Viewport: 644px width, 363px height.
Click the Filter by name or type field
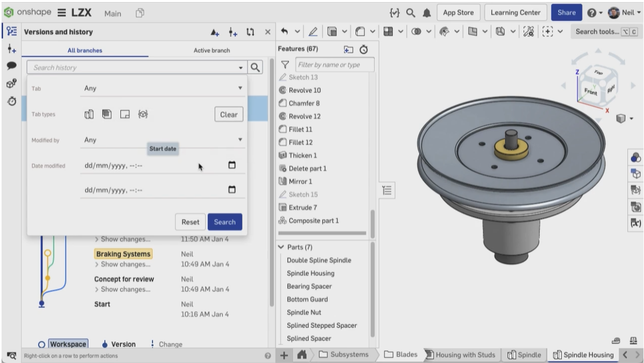tap(335, 65)
